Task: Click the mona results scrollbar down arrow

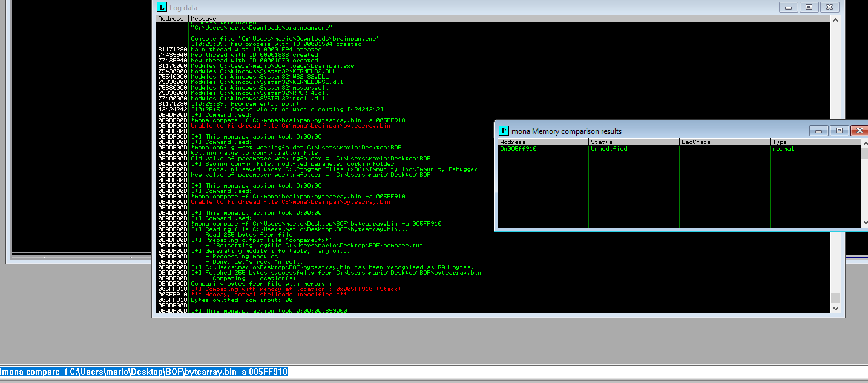Action: click(x=864, y=222)
